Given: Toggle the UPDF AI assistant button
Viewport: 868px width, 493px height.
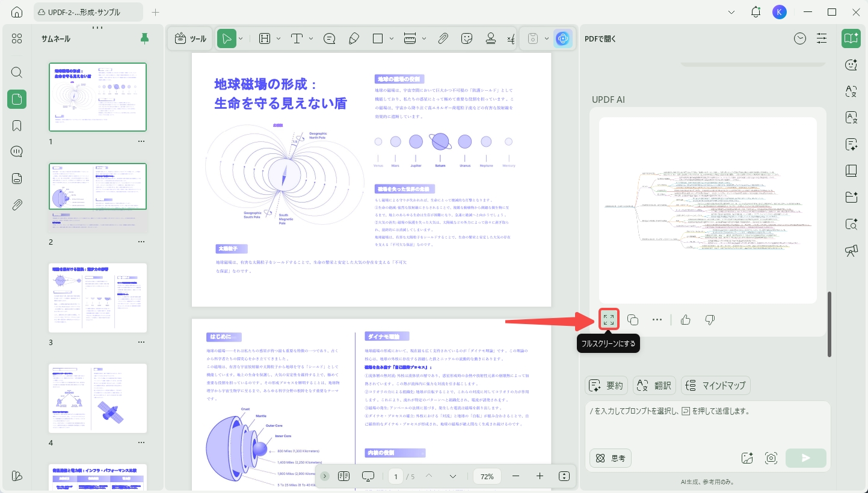Looking at the screenshot, I should click(562, 38).
